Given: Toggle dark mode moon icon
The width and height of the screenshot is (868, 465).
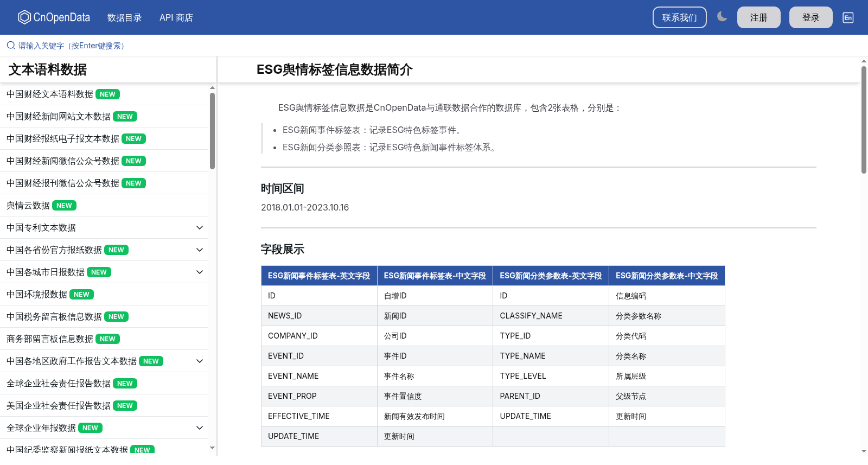Looking at the screenshot, I should pos(722,17).
